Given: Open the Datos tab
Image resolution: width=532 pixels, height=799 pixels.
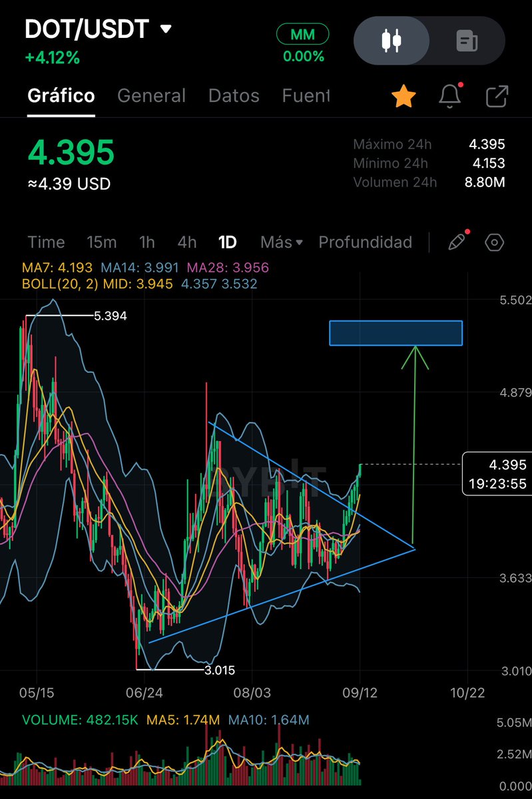Looking at the screenshot, I should (234, 96).
